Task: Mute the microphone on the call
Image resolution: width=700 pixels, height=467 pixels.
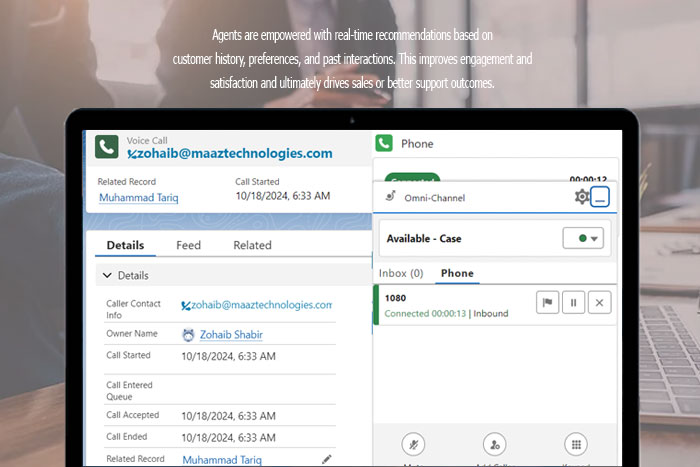Action: (x=413, y=444)
